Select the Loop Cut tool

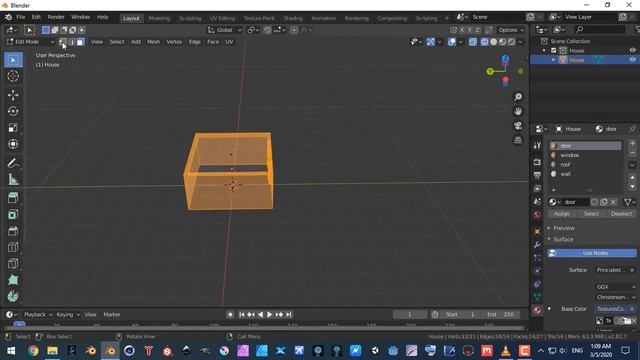pyautogui.click(x=13, y=247)
